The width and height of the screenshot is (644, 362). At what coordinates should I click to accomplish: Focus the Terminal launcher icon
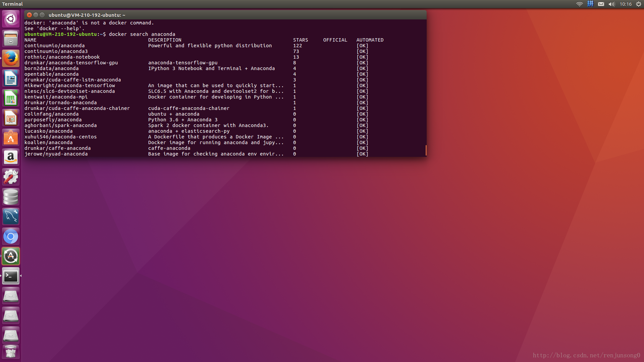[x=11, y=276]
